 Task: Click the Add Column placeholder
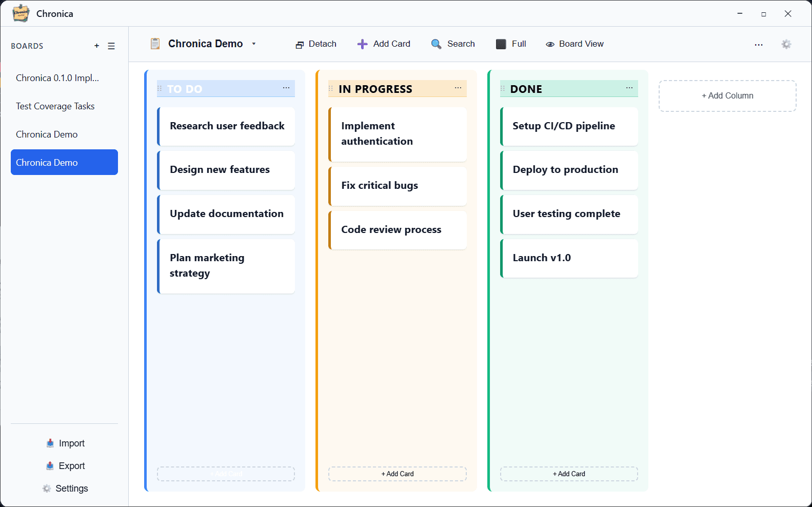727,96
